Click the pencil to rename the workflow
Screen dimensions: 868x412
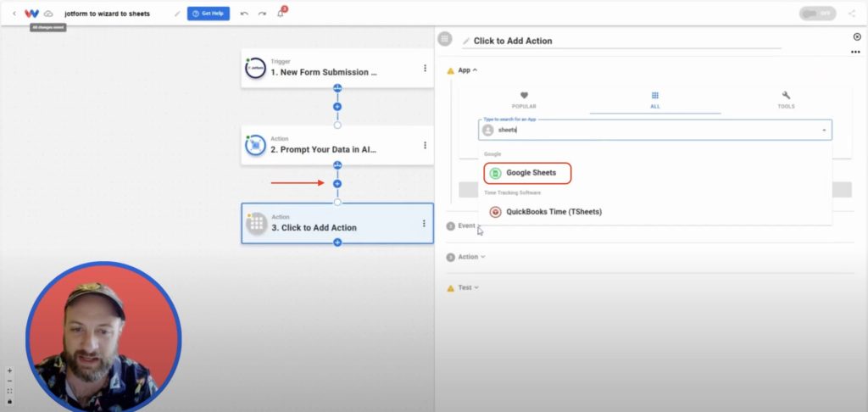point(177,14)
